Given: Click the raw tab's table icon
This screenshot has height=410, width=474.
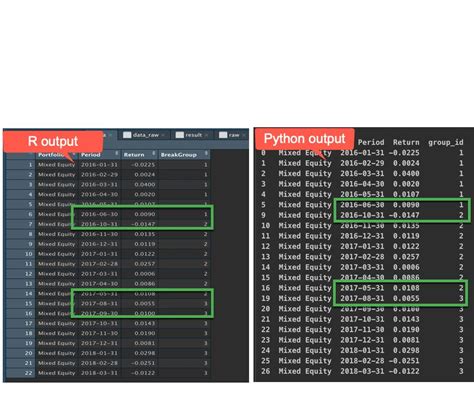Looking at the screenshot, I should [x=223, y=135].
